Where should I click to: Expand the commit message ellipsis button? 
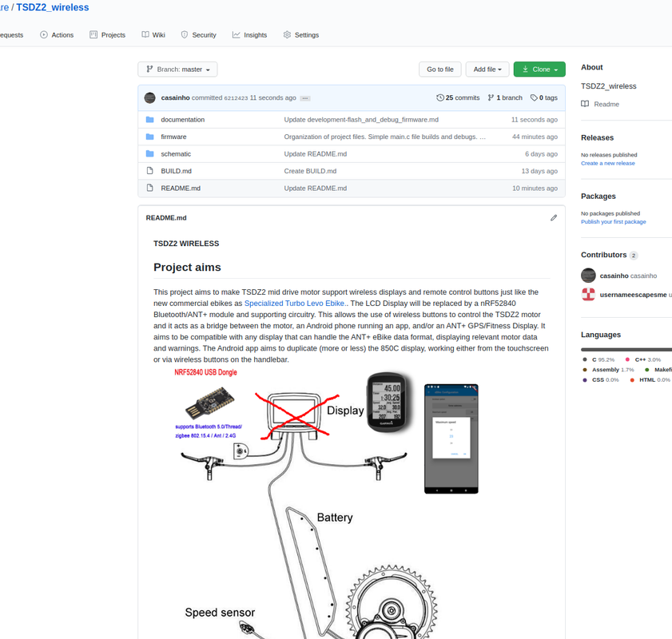tap(305, 98)
